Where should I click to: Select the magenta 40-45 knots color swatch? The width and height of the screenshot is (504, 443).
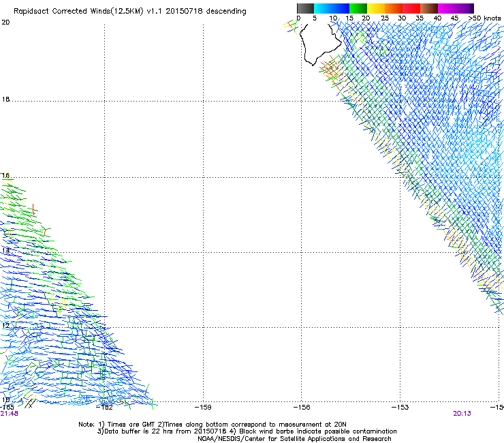pyautogui.click(x=447, y=8)
